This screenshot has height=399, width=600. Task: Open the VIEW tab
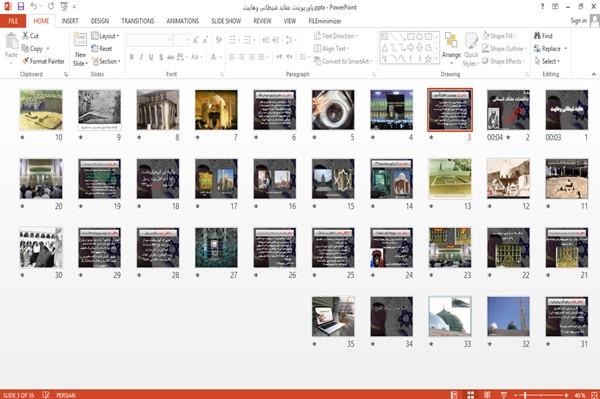(x=290, y=21)
